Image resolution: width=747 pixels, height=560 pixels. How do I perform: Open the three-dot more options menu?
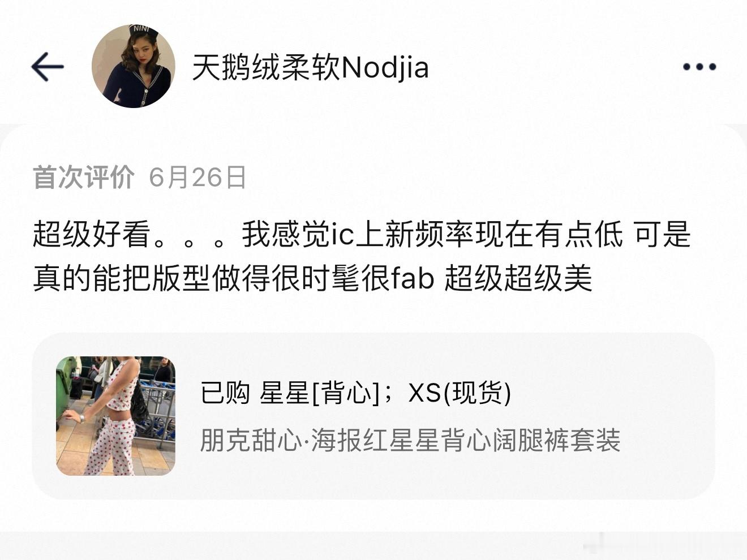click(x=699, y=67)
